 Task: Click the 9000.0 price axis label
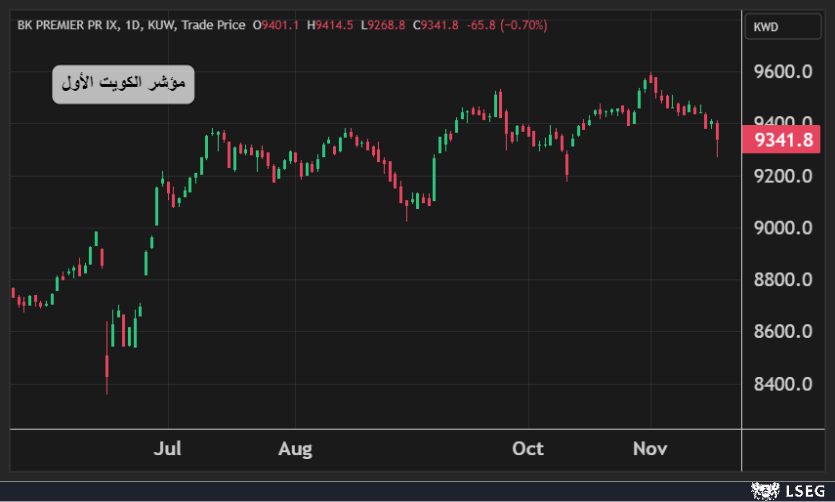(x=782, y=228)
